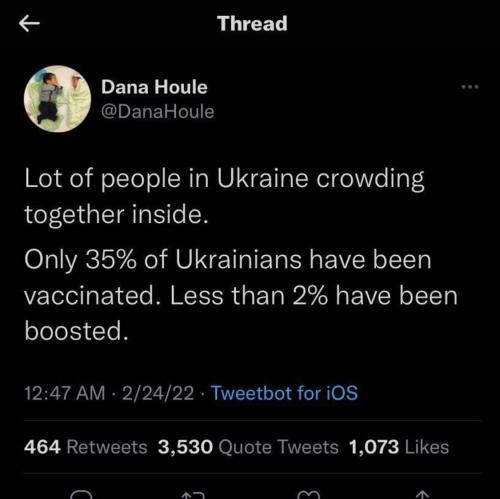
Task: Select the 'Only 35% of Ukrainians' paragraph
Action: pos(241,295)
